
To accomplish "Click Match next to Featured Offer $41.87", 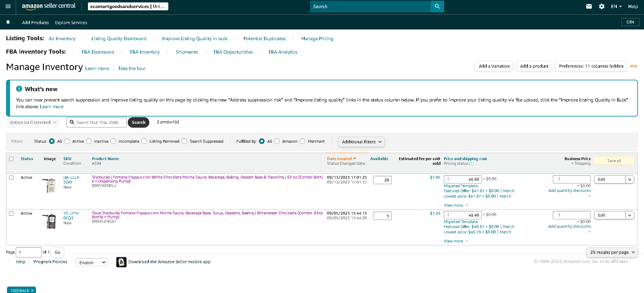I will point(509,191).
